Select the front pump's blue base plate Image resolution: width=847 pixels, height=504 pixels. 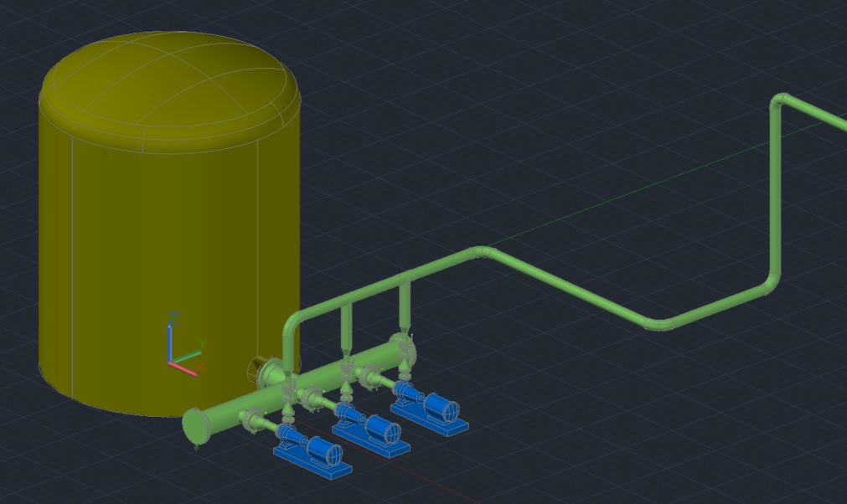pyautogui.click(x=312, y=465)
